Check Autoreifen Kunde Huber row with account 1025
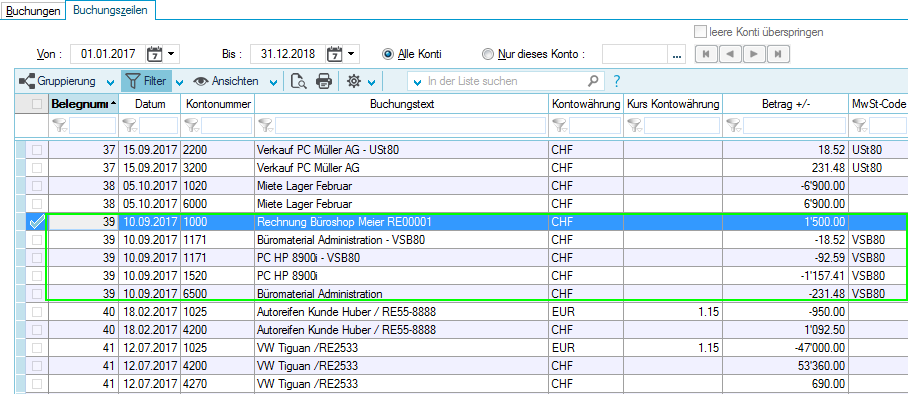 [x=37, y=312]
